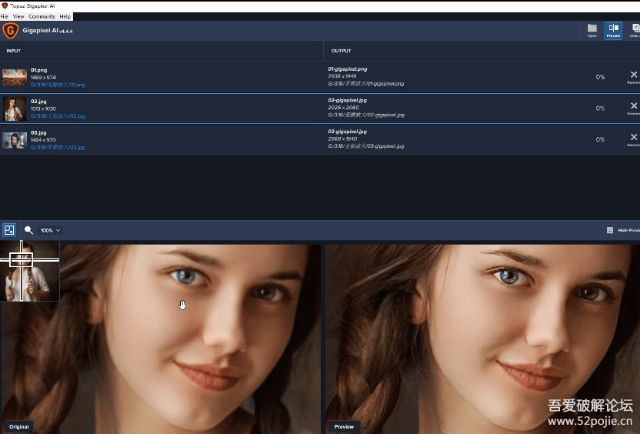Select the 03.jpg thumbnail in the list
Image resolution: width=640 pixels, height=434 pixels.
tap(15, 140)
